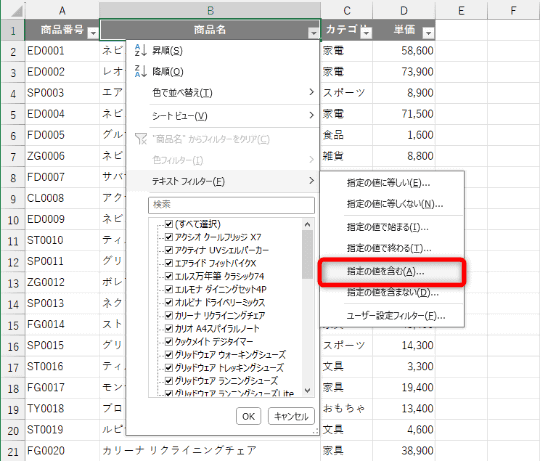Click the descending sort Z-A icon

pos(141,71)
